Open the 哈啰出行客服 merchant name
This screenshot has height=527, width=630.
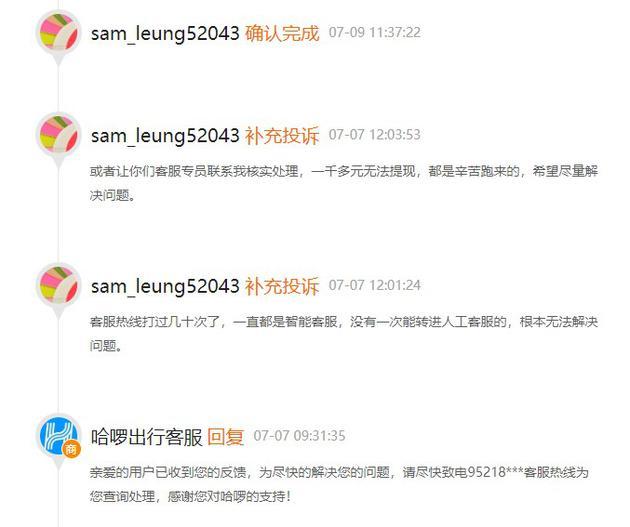pyautogui.click(x=146, y=437)
